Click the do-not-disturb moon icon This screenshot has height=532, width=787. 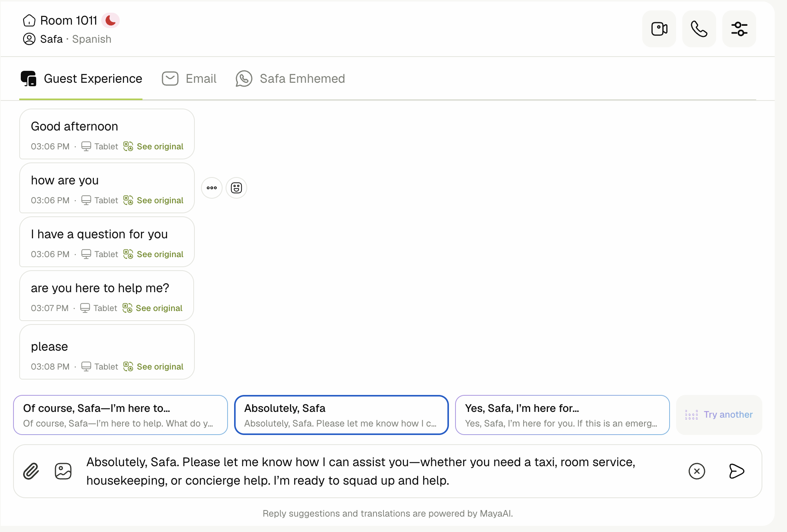111,20
